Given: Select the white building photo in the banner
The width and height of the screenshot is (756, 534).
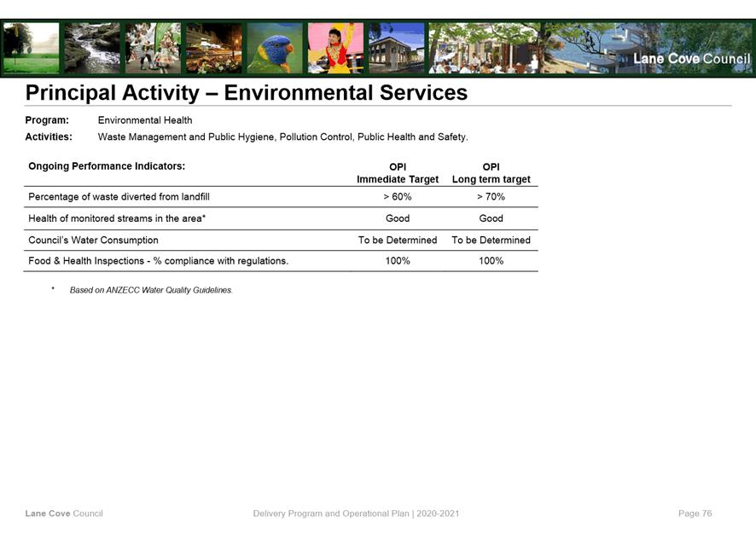Looking at the screenshot, I should 396,48.
